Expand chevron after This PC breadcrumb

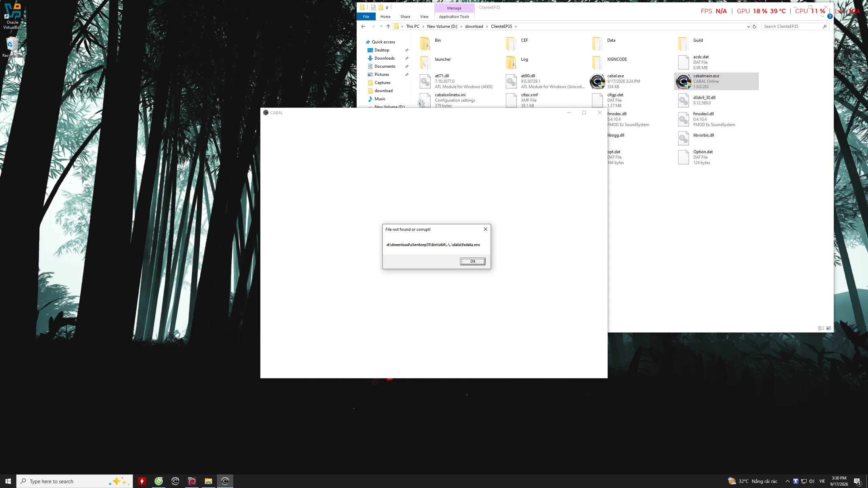pyautogui.click(x=423, y=26)
